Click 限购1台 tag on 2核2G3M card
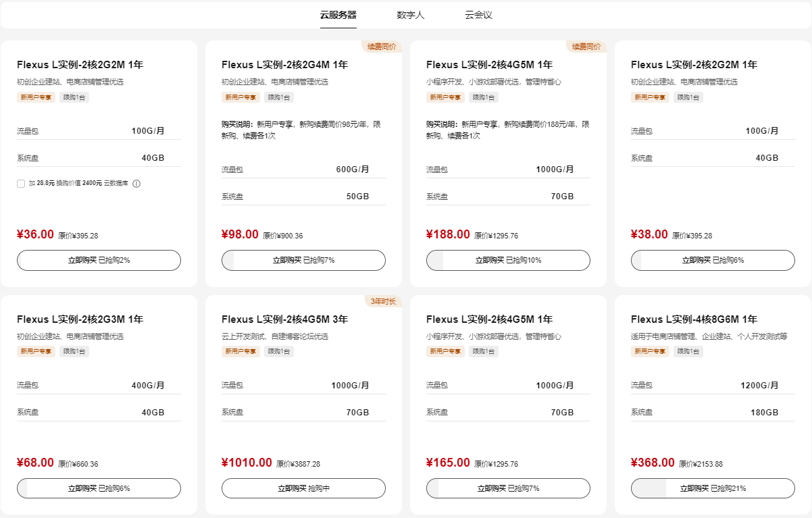 tap(74, 352)
